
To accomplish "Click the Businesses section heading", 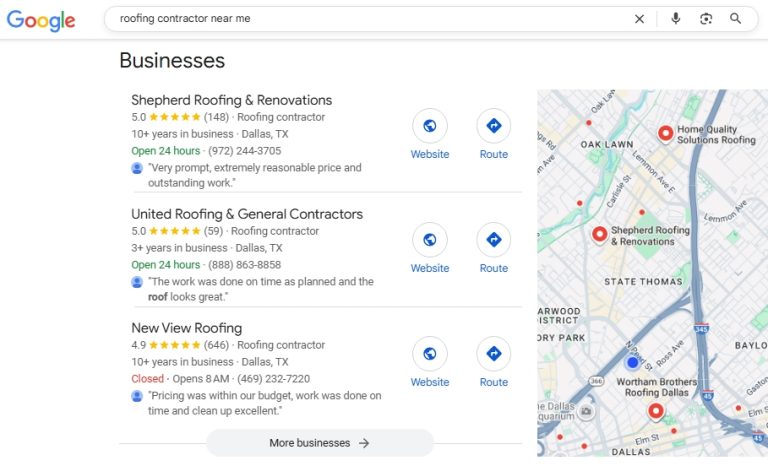I will pyautogui.click(x=172, y=61).
